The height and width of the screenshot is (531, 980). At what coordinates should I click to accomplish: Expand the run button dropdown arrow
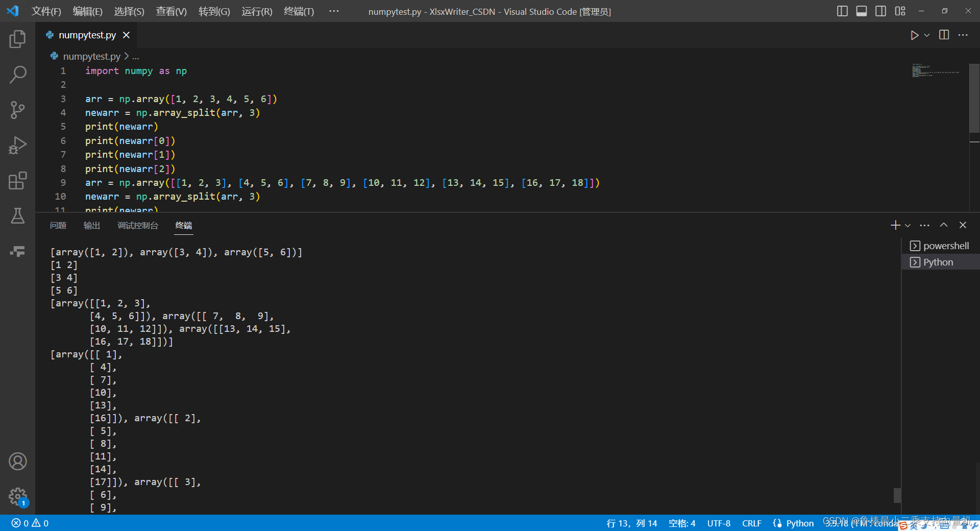tap(927, 35)
